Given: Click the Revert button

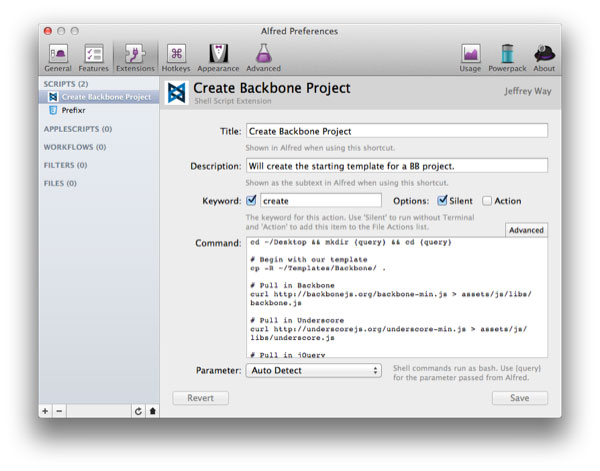Looking at the screenshot, I should 201,398.
